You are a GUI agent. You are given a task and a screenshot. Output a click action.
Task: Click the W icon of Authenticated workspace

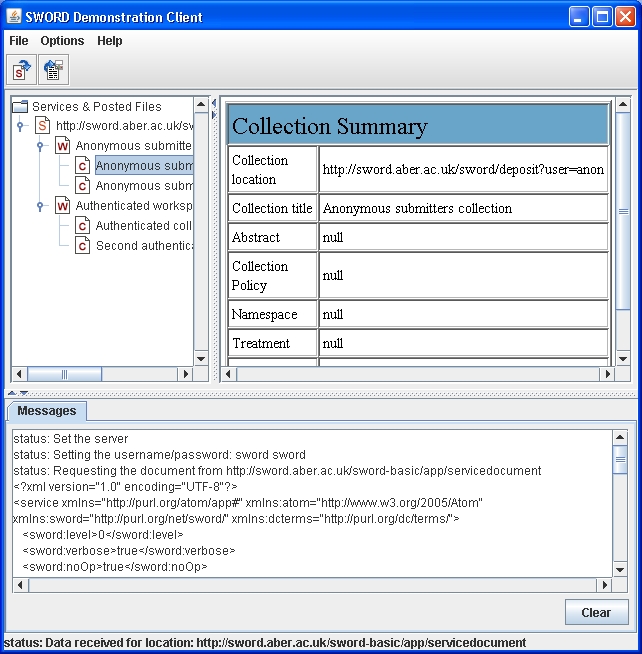pyautogui.click(x=62, y=206)
